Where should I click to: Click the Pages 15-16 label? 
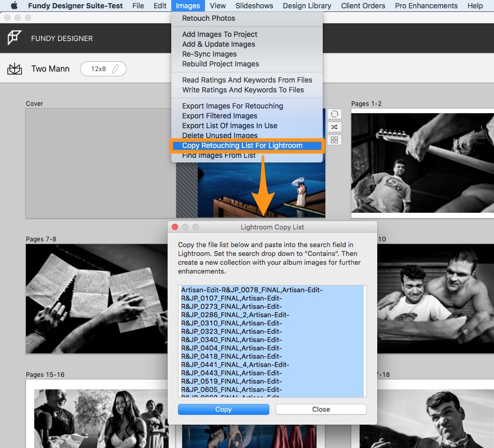coord(45,374)
